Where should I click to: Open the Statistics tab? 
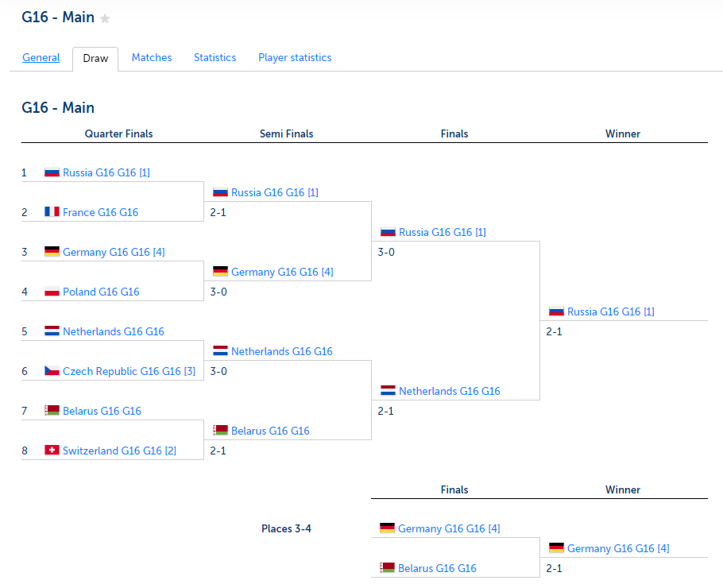click(x=215, y=58)
